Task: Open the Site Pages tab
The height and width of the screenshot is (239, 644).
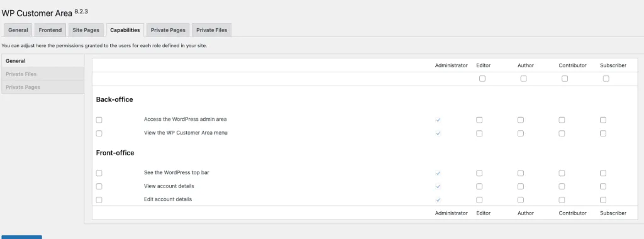Action: 86,30
